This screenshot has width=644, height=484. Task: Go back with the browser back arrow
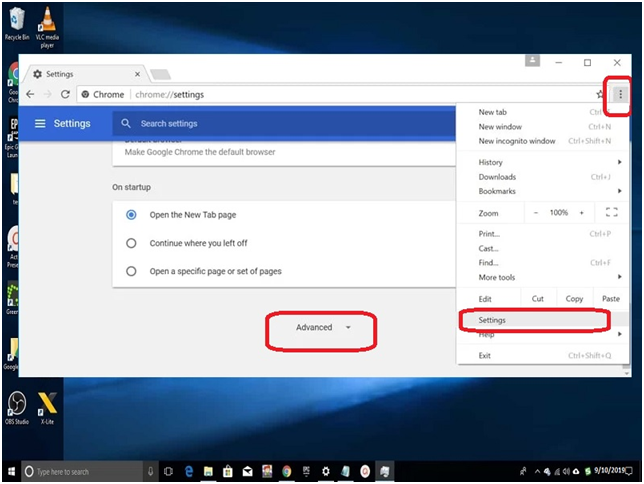click(30, 94)
